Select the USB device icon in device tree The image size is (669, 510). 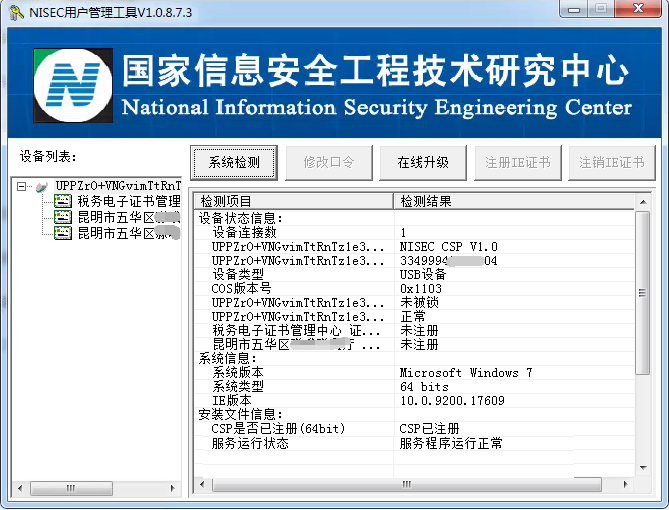(x=42, y=187)
